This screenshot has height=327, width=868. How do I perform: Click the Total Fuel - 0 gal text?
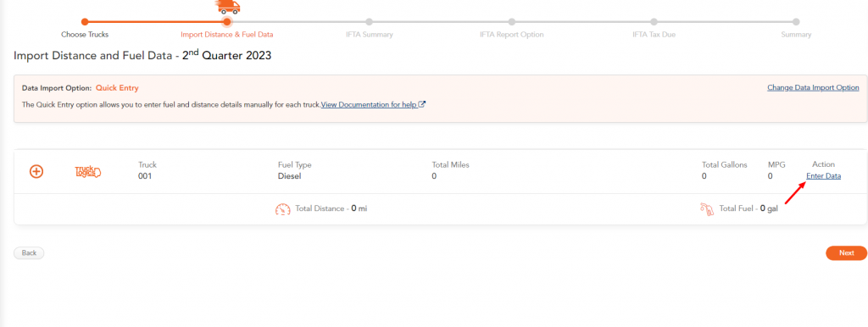click(748, 209)
